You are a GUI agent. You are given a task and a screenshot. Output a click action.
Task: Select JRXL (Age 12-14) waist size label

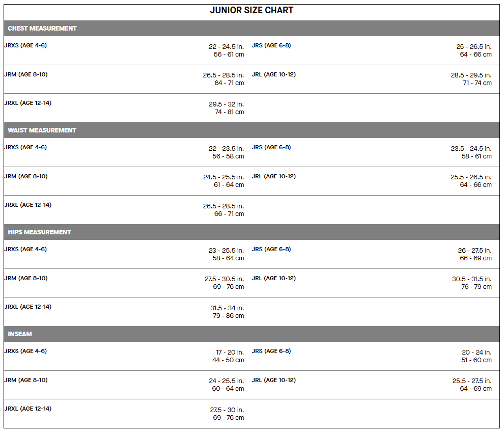[x=27, y=205]
